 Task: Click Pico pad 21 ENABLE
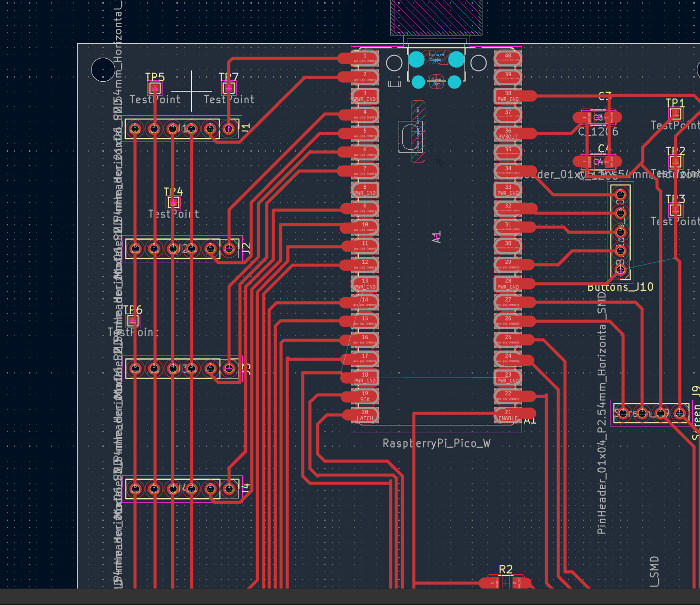(x=508, y=415)
